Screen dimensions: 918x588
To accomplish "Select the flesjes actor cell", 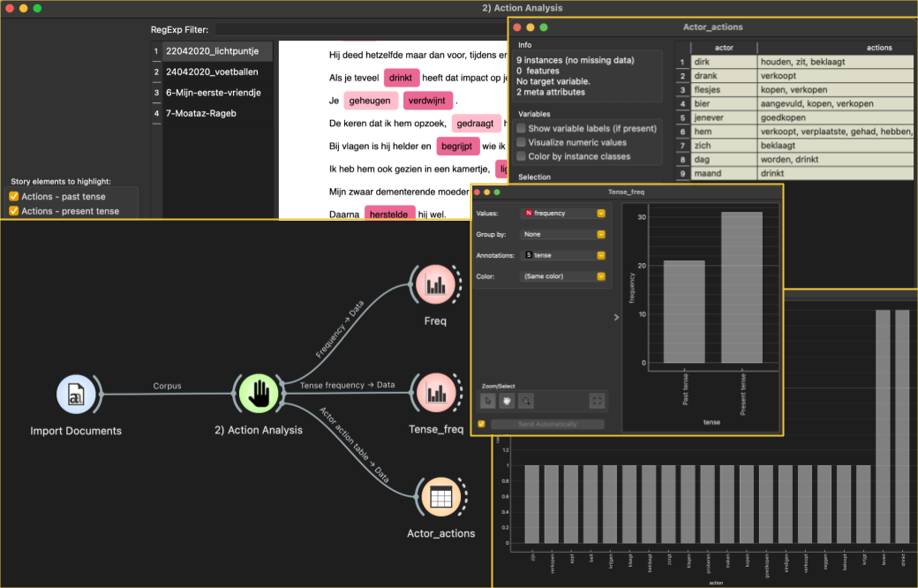I will (724, 89).
